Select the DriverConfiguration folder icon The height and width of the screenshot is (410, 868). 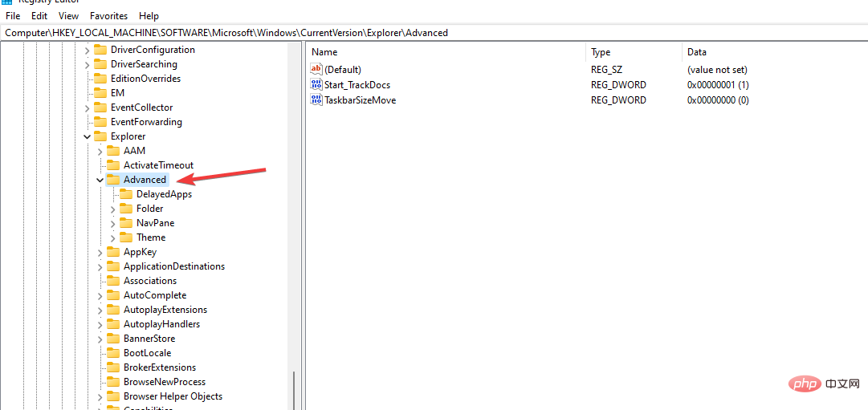coord(100,50)
